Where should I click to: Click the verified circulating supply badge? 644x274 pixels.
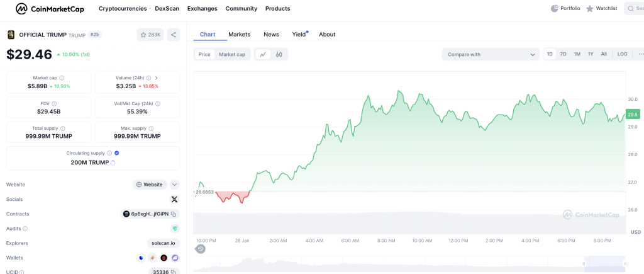(x=116, y=153)
